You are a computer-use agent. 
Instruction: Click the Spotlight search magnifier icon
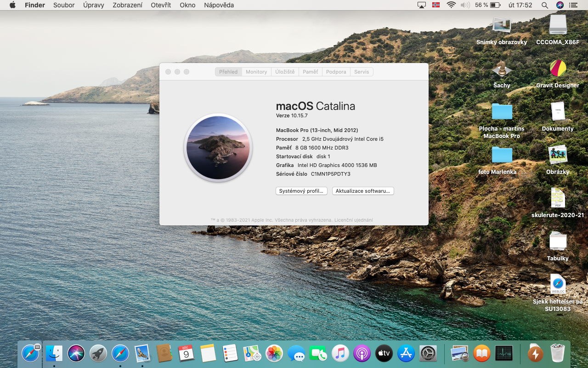[545, 5]
